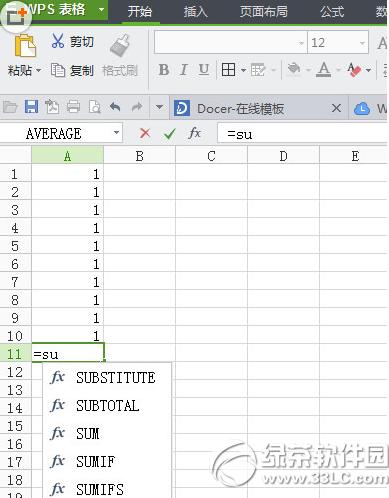Confirm formula with green checkmark
The image size is (389, 498).
170,134
